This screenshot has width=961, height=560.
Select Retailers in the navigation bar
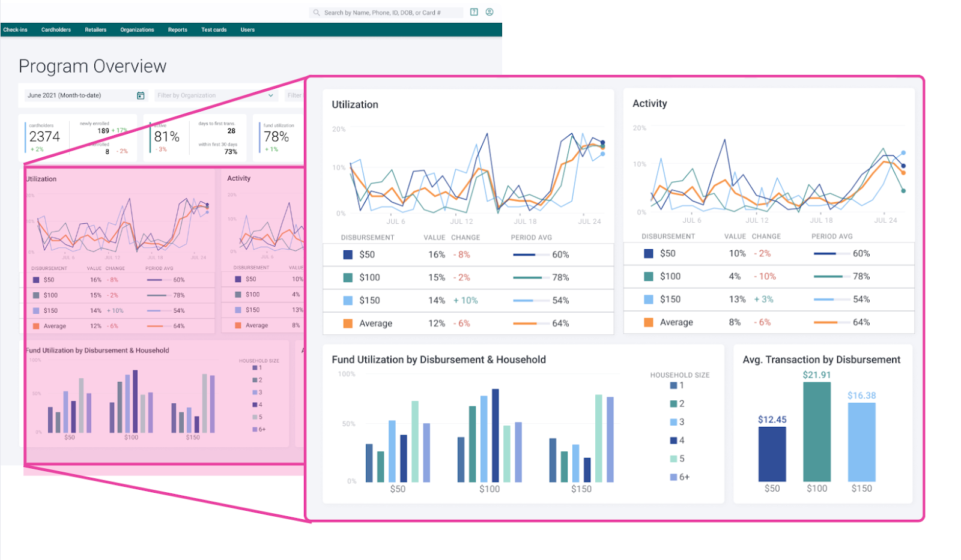click(x=95, y=30)
